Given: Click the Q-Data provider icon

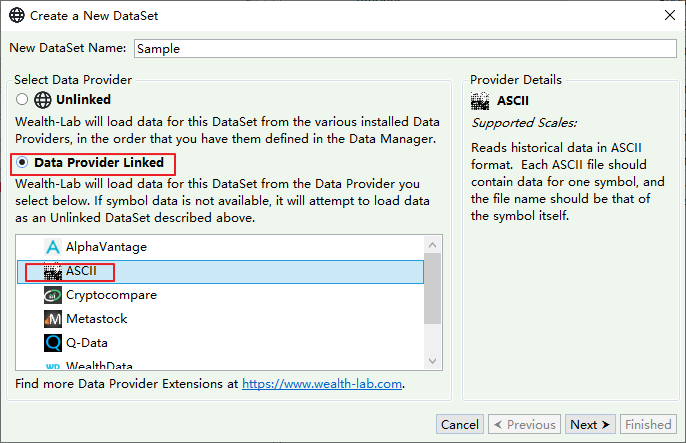Looking at the screenshot, I should click(52, 343).
